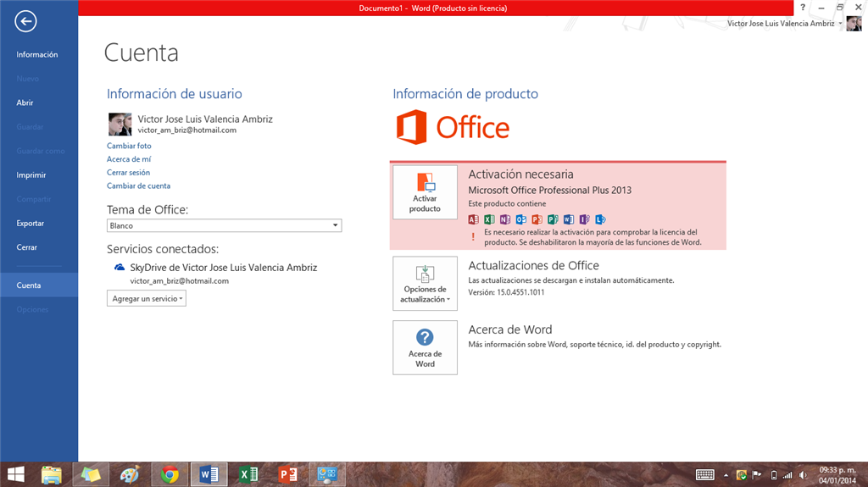
Task: Choose Cerrar in the sidebar
Action: click(x=26, y=247)
